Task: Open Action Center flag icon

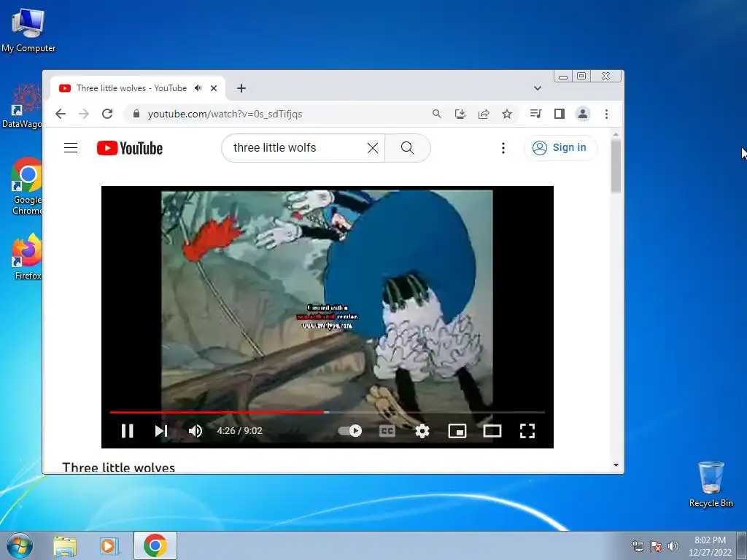Action: [x=656, y=546]
